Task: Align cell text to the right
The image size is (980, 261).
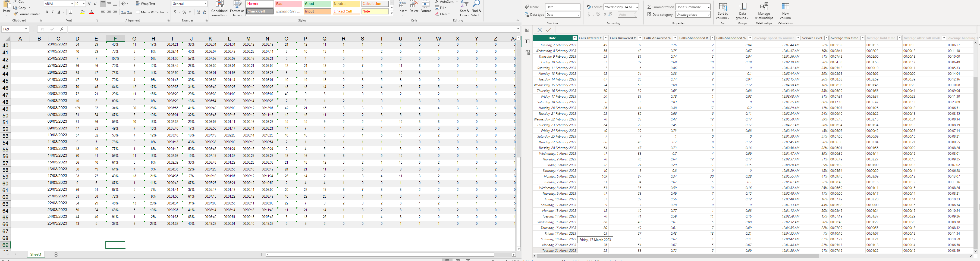Action: [x=115, y=12]
